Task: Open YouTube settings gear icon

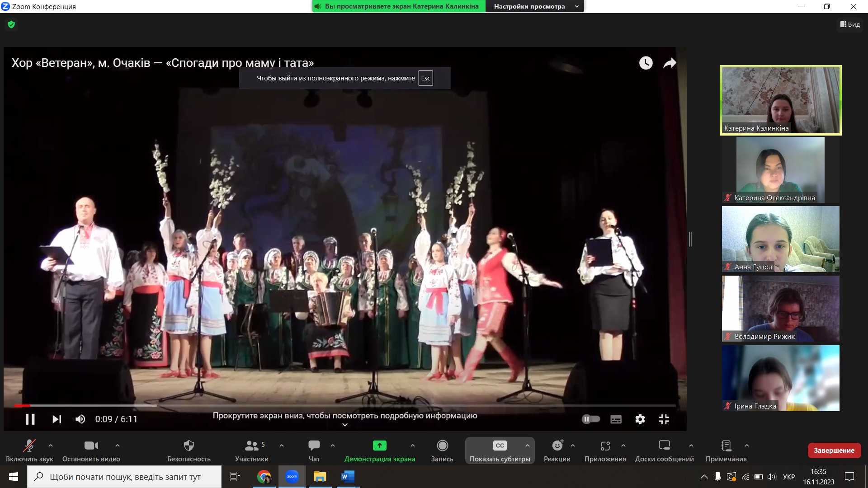Action: 640,419
